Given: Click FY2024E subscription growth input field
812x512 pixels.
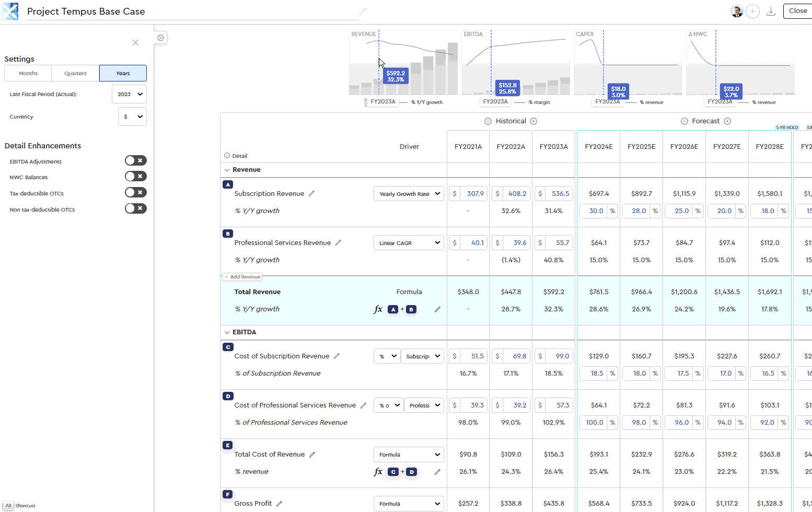Looking at the screenshot, I should click(x=595, y=211).
